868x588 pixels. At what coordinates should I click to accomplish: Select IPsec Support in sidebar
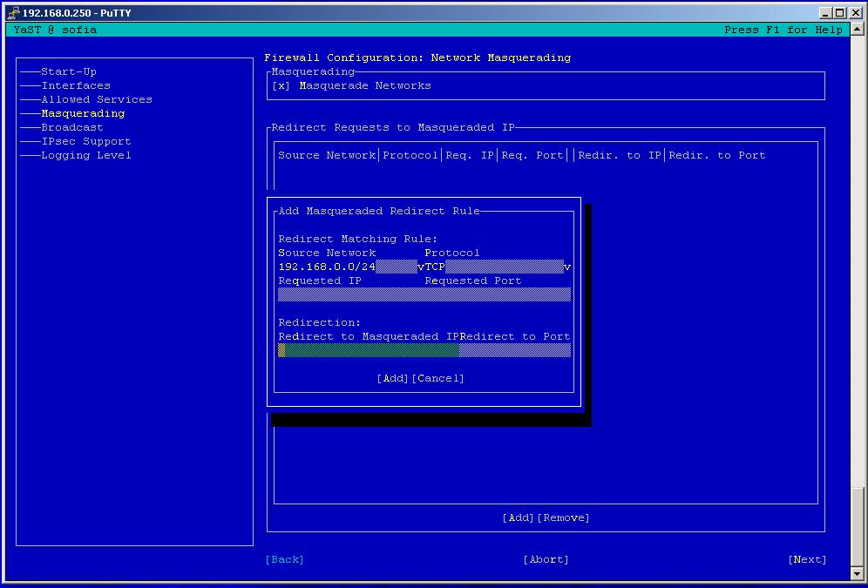(86, 141)
